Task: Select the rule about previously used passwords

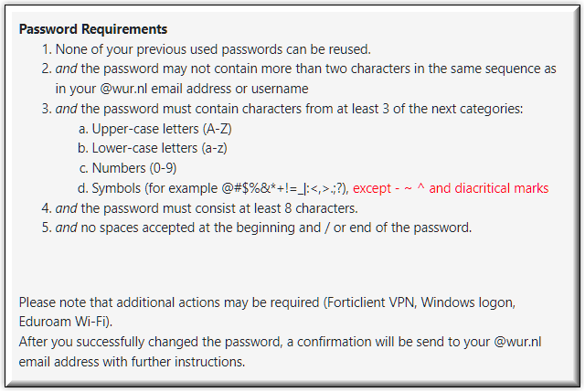Action: 206,49
